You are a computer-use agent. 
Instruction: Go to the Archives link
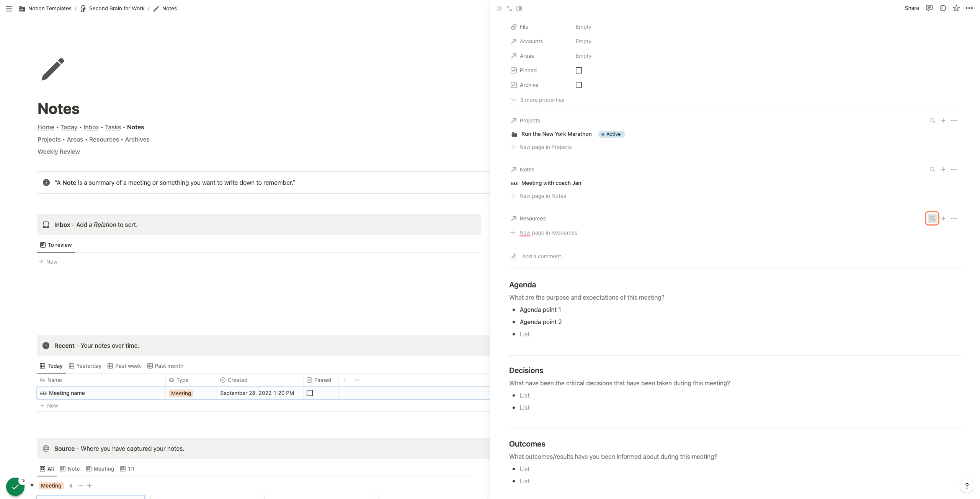click(x=137, y=139)
